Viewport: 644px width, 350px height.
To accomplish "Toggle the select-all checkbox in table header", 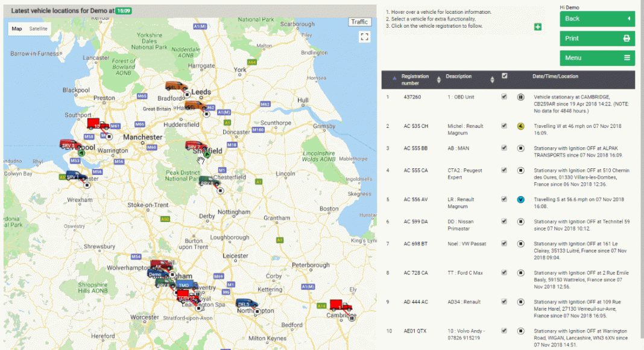I will coord(505,77).
